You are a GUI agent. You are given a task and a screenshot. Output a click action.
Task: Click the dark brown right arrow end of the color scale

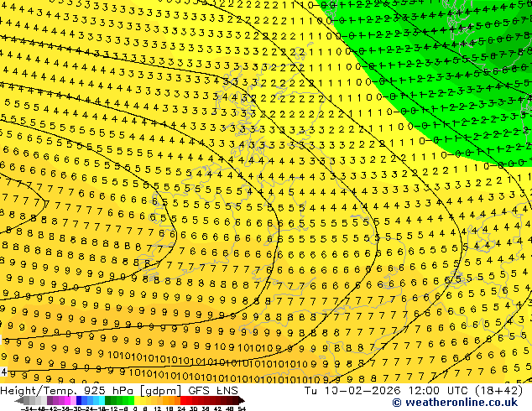pyautogui.click(x=241, y=401)
